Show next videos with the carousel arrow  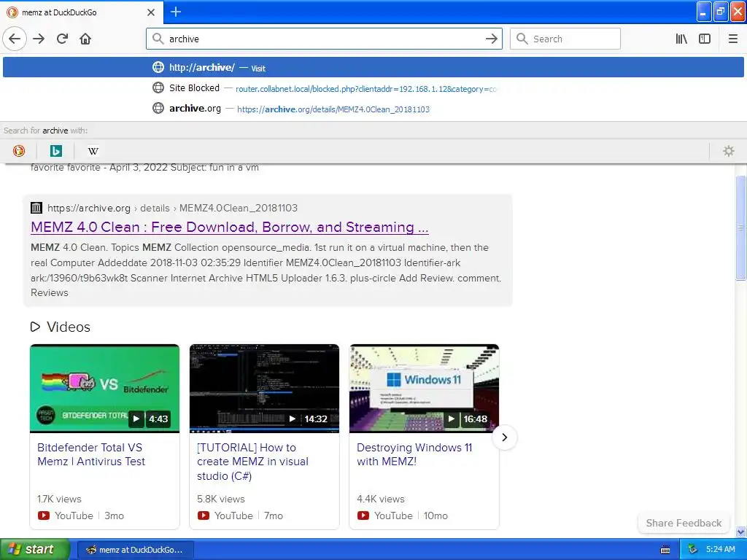tap(505, 437)
